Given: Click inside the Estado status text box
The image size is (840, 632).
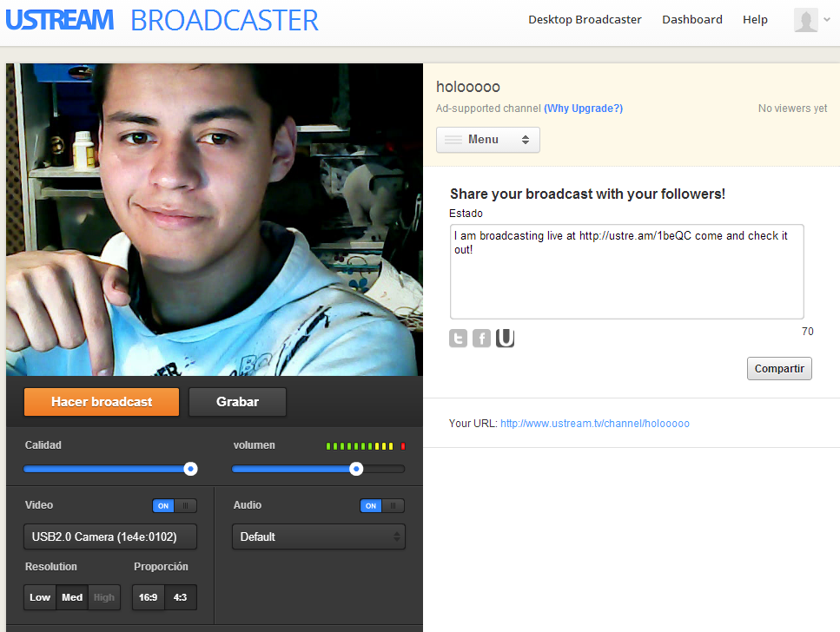Looking at the screenshot, I should [x=627, y=272].
